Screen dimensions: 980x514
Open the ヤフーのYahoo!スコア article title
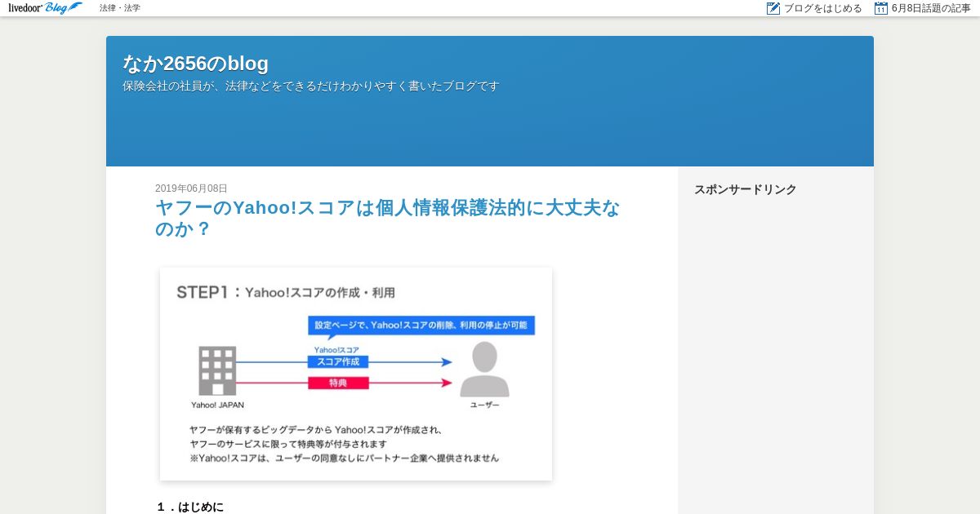coord(388,218)
